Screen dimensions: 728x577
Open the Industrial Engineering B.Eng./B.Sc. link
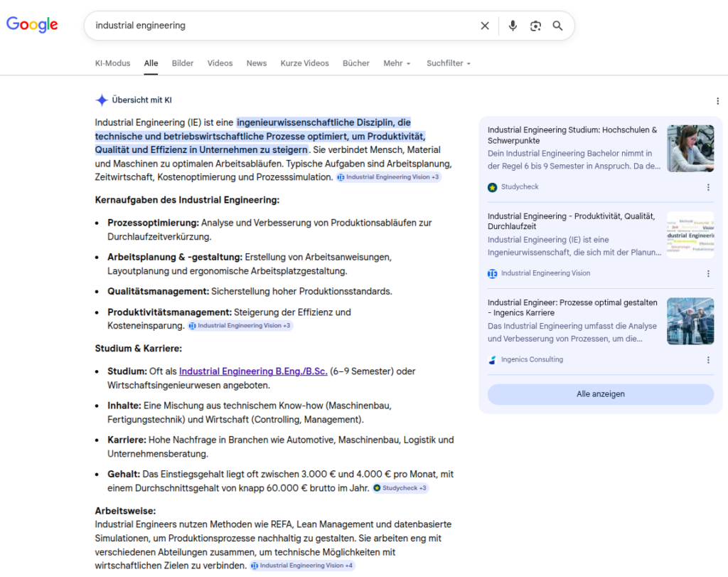tap(253, 371)
